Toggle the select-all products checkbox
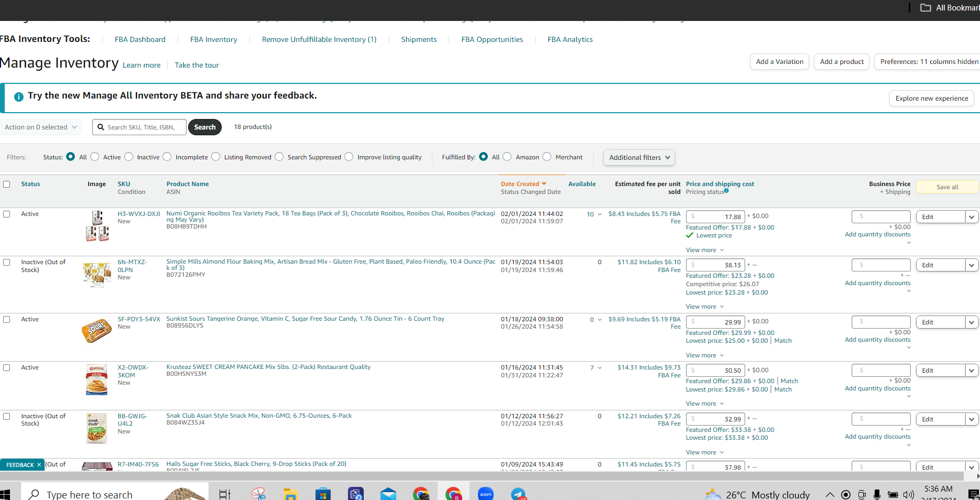The height and width of the screenshot is (500, 980). tap(7, 184)
